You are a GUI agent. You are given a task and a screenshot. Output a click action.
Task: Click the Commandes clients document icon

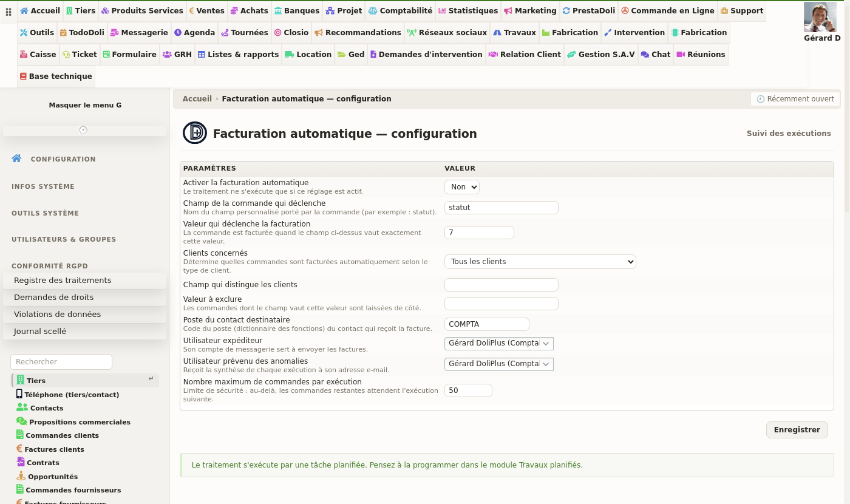20,435
